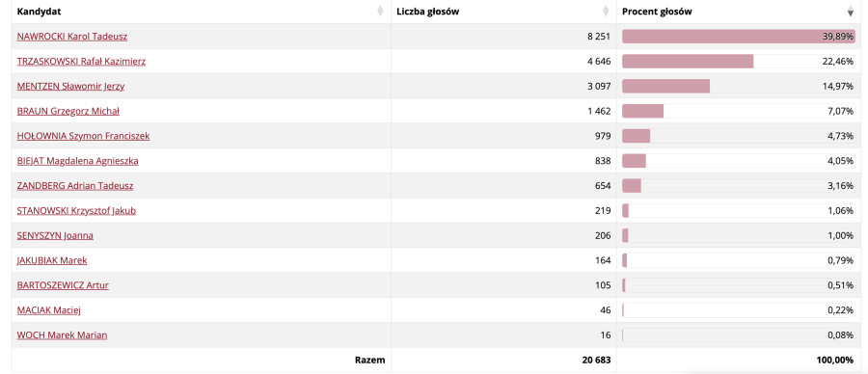
Task: Click the 22,46% bar for Trzaskowski
Action: pyautogui.click(x=688, y=62)
